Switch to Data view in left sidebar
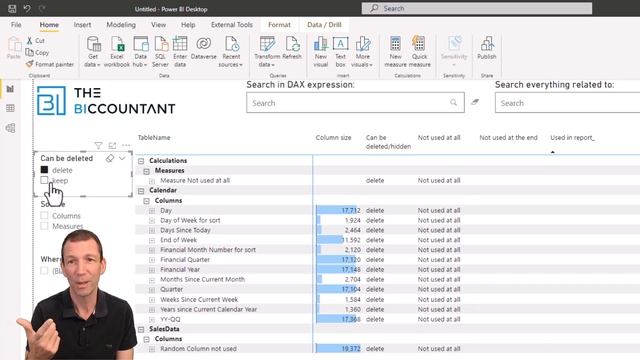Viewport: 640px width, 360px height. (x=10, y=108)
